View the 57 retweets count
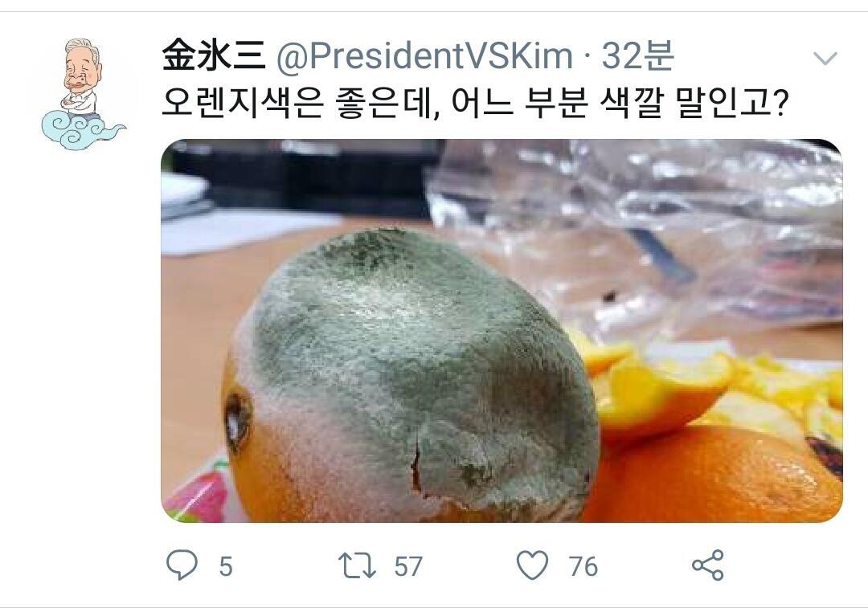Image resolution: width=868 pixels, height=612 pixels. (408, 567)
